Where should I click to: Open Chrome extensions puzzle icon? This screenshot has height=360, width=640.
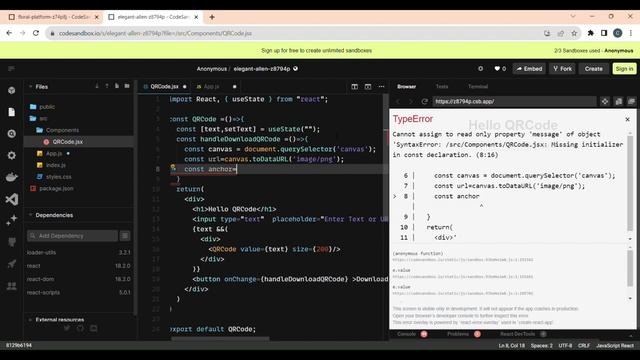591,33
